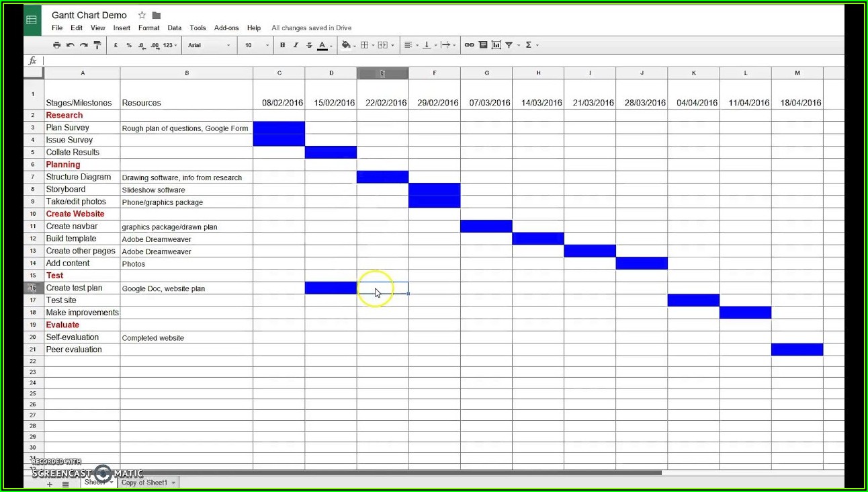Image resolution: width=868 pixels, height=492 pixels.
Task: Click the Filter funnel icon
Action: 509,45
